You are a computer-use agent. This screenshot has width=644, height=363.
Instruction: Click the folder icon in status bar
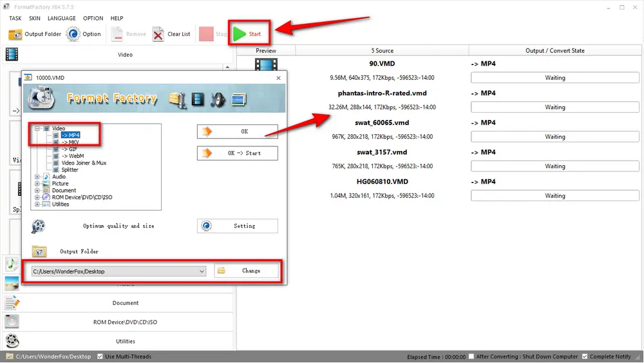pyautogui.click(x=10, y=357)
